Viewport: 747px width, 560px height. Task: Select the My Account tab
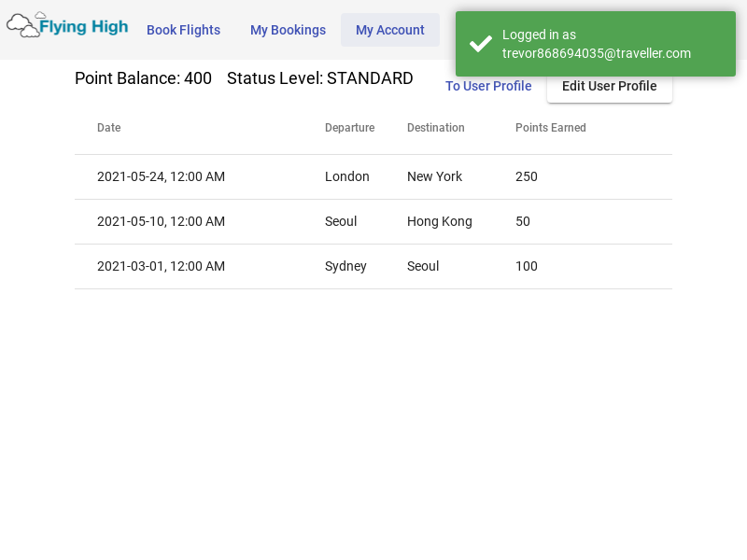tap(389, 30)
